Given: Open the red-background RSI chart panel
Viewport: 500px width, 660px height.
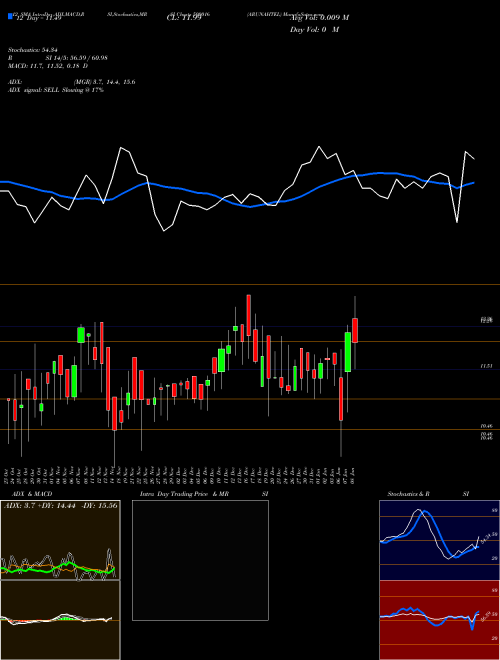Looking at the screenshot, I should click(x=439, y=620).
